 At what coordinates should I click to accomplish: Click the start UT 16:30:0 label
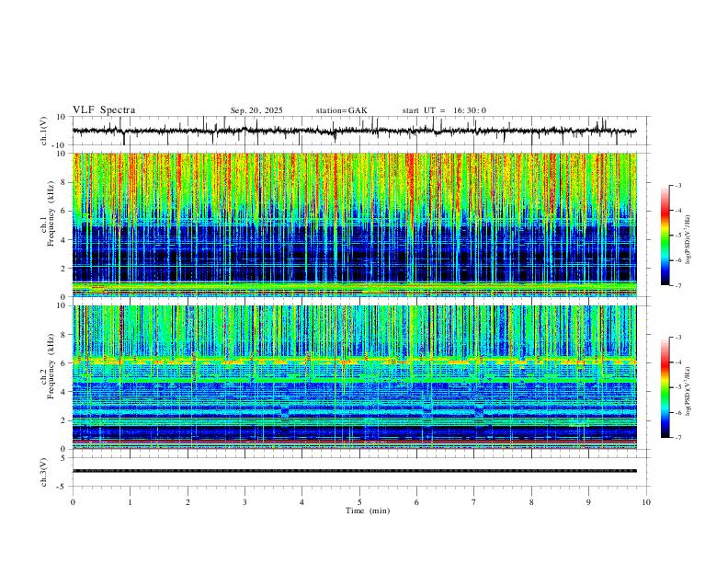[444, 110]
